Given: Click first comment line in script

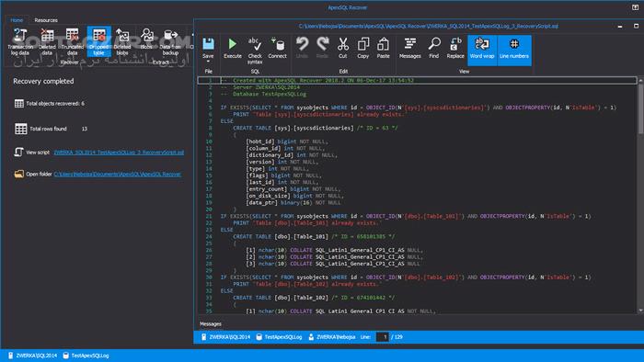Looking at the screenshot, I should coord(317,80).
